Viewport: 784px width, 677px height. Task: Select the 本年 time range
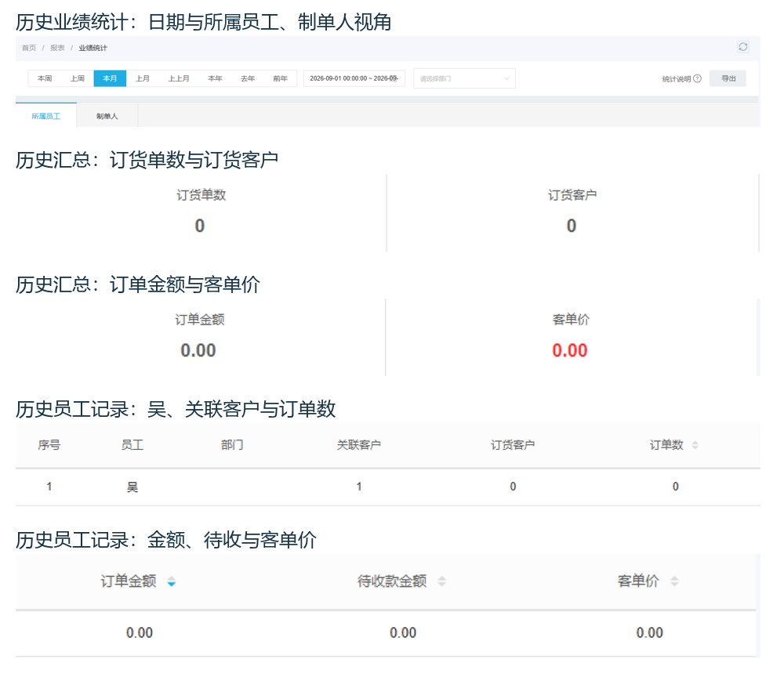pyautogui.click(x=215, y=78)
